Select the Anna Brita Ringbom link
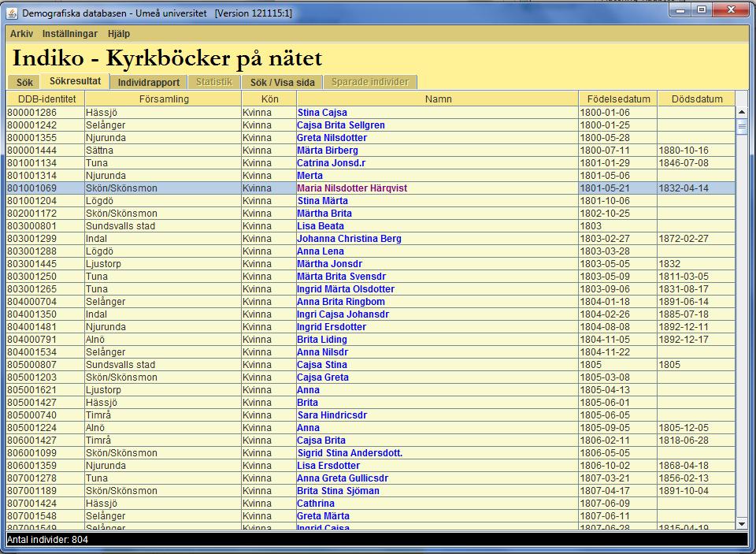The width and height of the screenshot is (756, 554). coord(341,302)
